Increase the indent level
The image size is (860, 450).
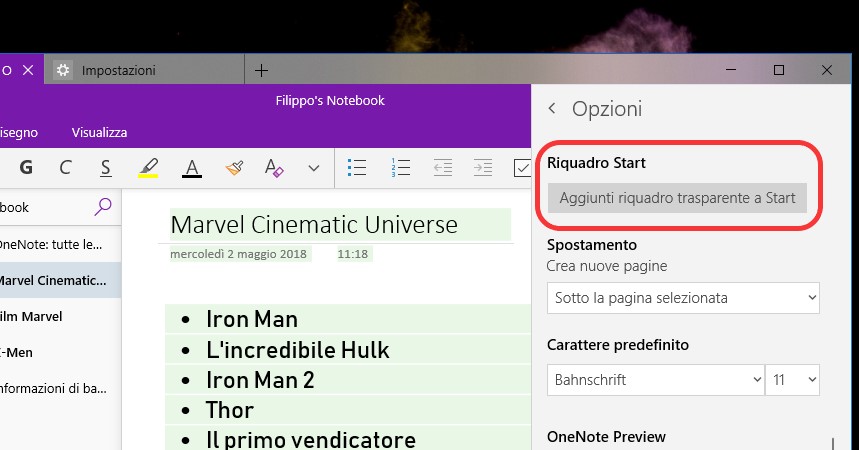pos(483,167)
